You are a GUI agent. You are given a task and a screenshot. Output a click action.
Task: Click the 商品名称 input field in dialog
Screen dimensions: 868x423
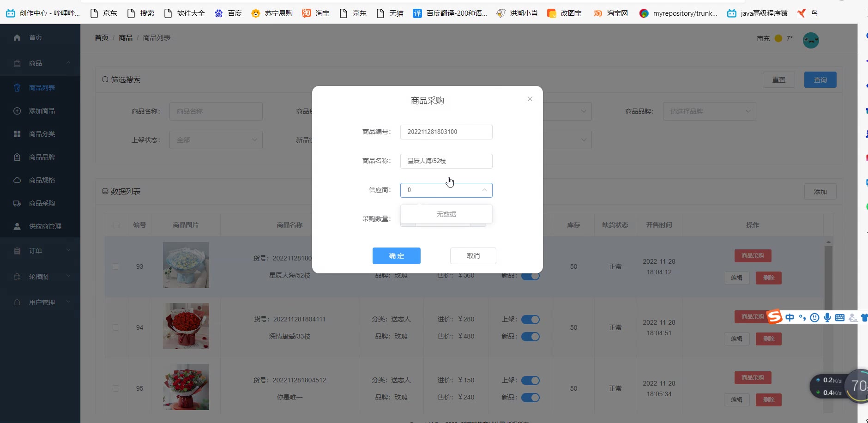pyautogui.click(x=446, y=161)
